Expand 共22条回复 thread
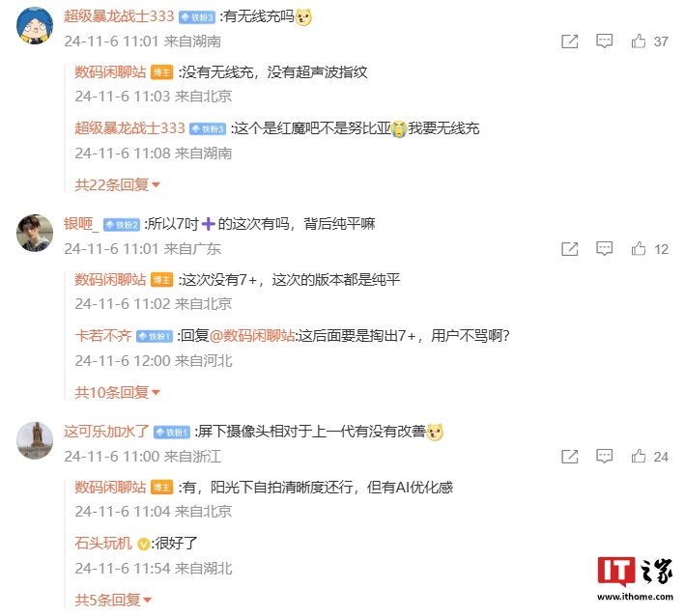This screenshot has width=685, height=616. (x=117, y=185)
